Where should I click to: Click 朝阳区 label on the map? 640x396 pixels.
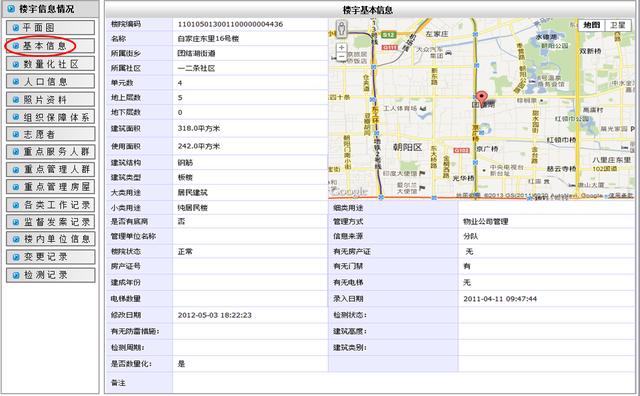(x=407, y=147)
